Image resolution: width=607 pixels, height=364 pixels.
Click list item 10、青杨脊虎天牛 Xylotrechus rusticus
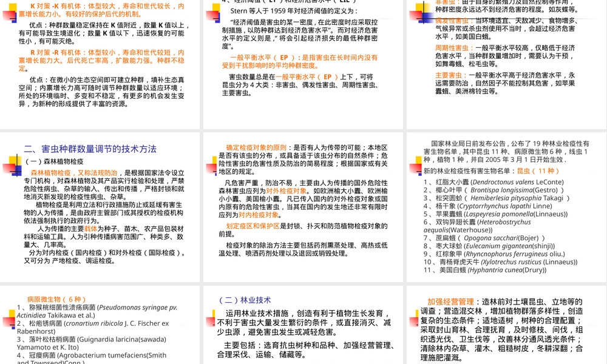tap(501, 262)
